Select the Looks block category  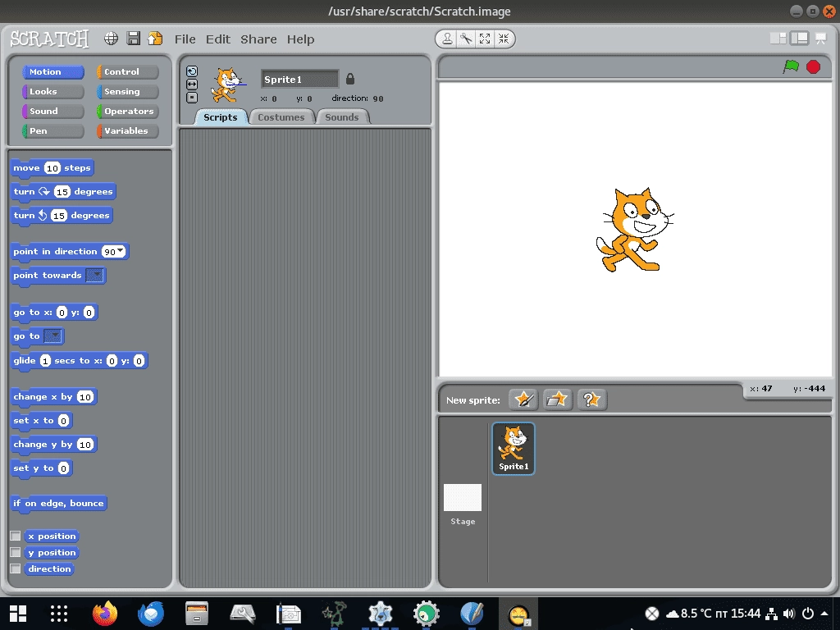click(x=53, y=92)
